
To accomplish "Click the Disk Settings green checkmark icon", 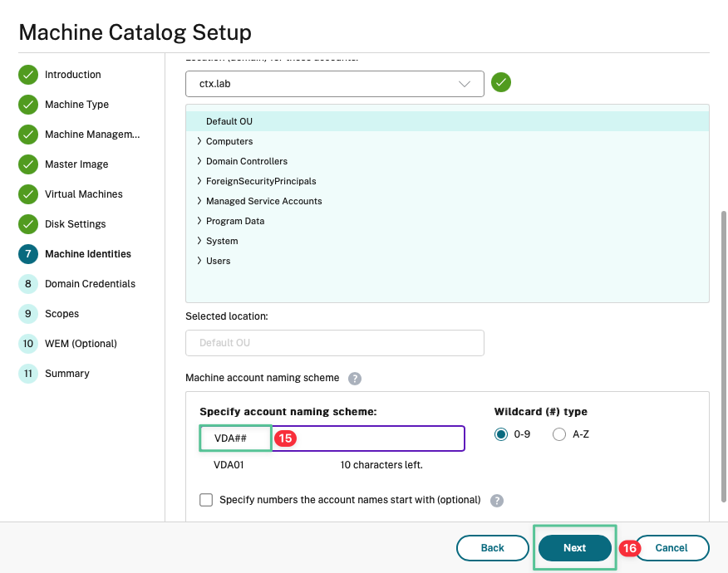I will click(28, 224).
